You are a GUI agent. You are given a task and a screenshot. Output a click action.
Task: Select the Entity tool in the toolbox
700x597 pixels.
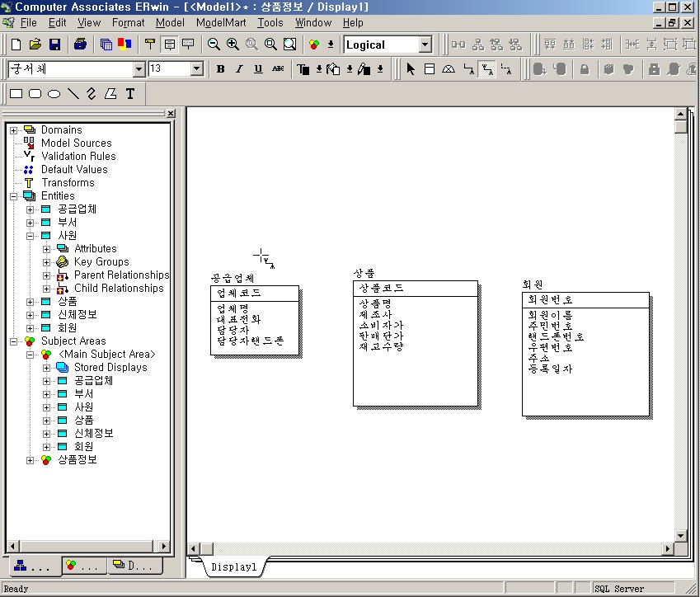click(430, 68)
